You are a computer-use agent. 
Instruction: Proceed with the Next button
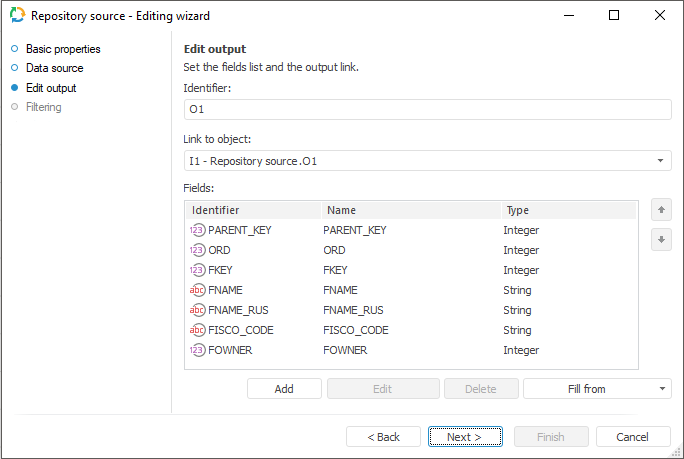pos(464,437)
